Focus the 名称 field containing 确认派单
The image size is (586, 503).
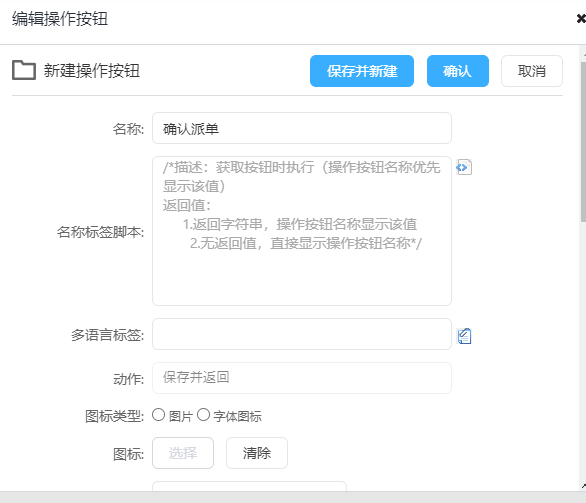tap(302, 128)
